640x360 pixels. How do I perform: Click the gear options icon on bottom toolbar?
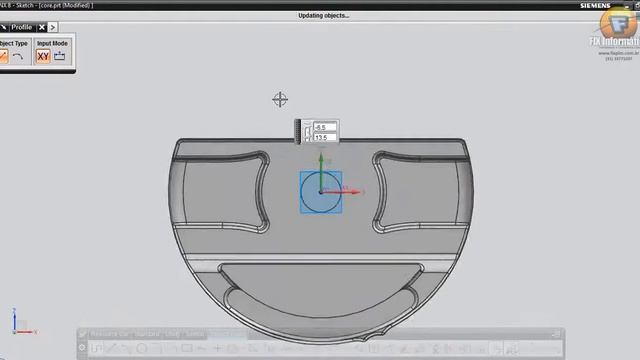point(82,348)
